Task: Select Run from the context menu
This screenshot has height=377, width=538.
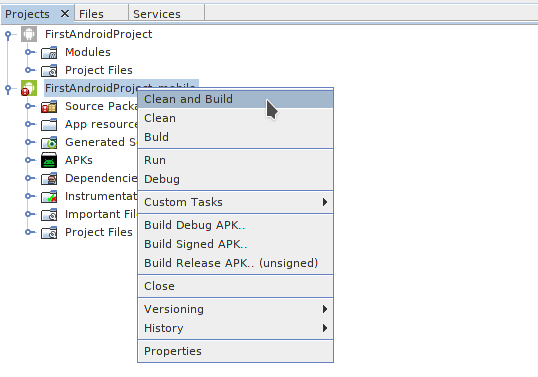Action: [235, 160]
